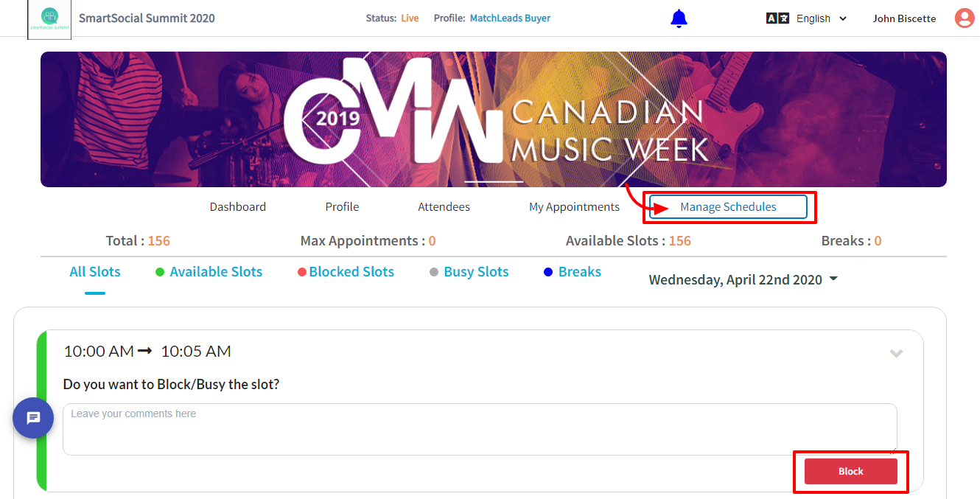Click the green Available Slots dot
The height and width of the screenshot is (499, 980).
click(160, 272)
